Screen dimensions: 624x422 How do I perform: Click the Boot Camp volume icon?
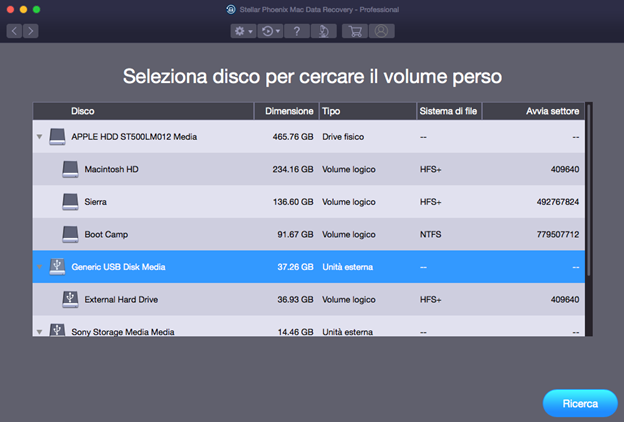click(70, 234)
